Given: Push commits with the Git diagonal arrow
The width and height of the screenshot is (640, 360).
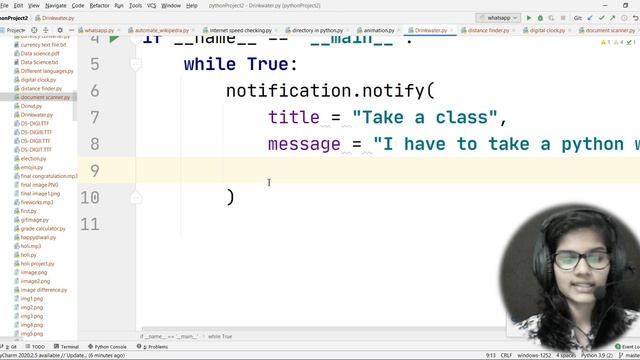Looking at the screenshot, I should pyautogui.click(x=613, y=18).
